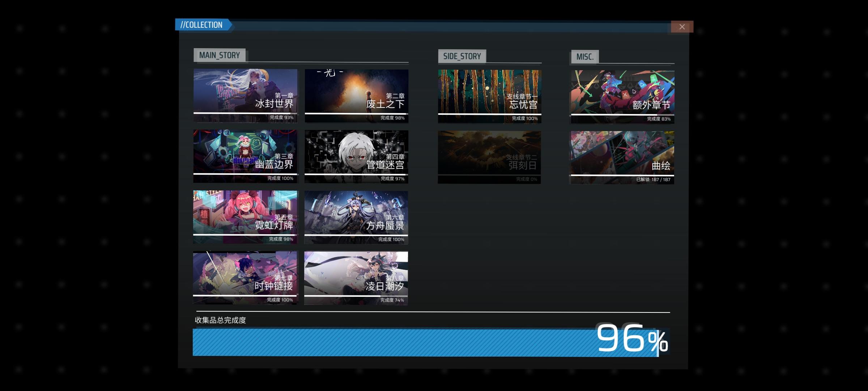This screenshot has width=868, height=391.
Task: Open chapter one 冰封世界 card
Action: 245,96
